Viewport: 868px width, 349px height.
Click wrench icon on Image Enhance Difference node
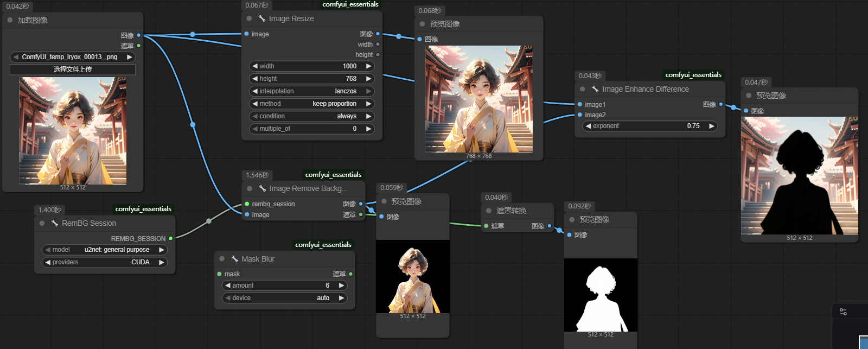point(595,89)
